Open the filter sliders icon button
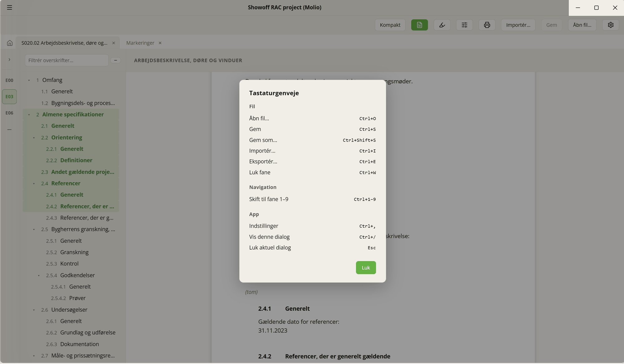This screenshot has height=364, width=624. tap(464, 25)
